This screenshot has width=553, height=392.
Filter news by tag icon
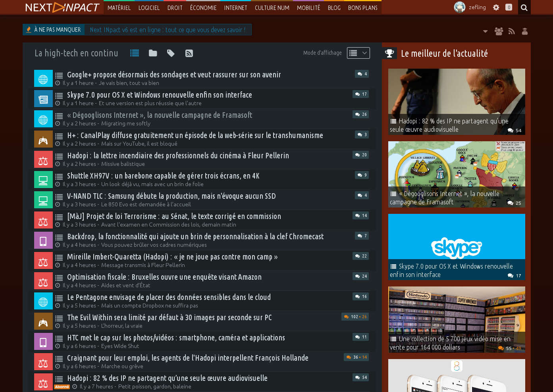[171, 53]
